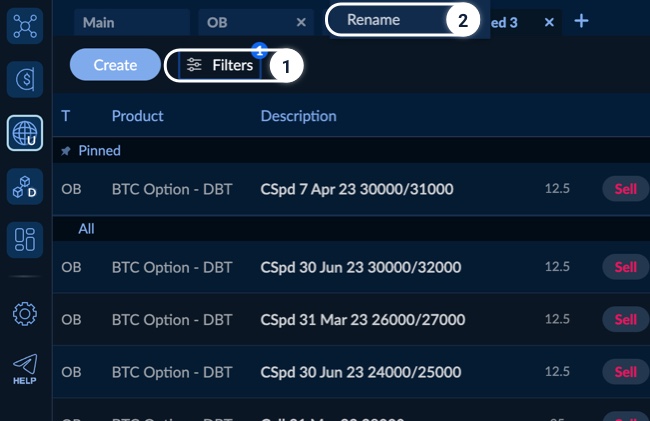Close the third tab ending in 3
This screenshot has height=421, width=650.
pyautogui.click(x=549, y=22)
